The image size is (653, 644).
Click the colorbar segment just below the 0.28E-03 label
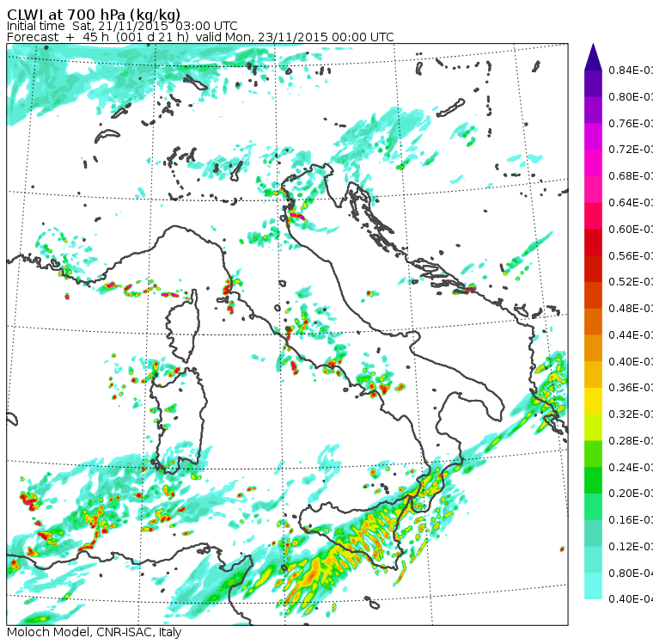click(593, 453)
